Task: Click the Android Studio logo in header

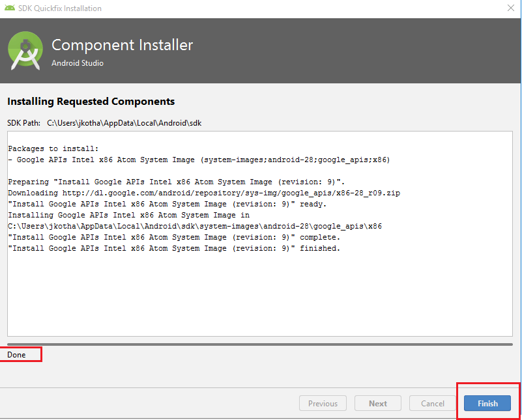Action: tap(25, 52)
